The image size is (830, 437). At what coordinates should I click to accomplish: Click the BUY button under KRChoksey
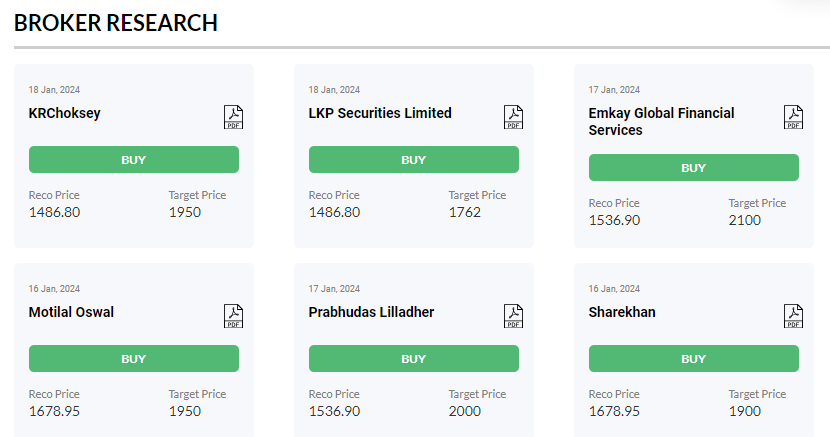[134, 159]
